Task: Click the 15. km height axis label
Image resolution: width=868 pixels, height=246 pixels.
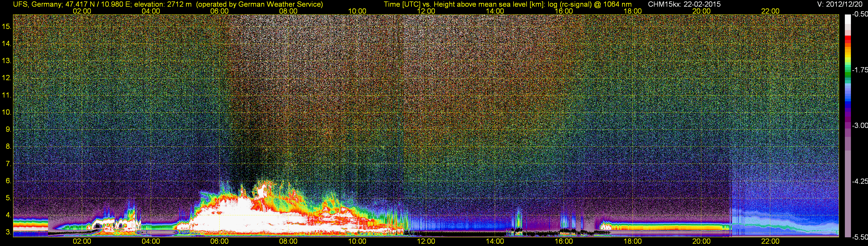Action: [x=7, y=26]
